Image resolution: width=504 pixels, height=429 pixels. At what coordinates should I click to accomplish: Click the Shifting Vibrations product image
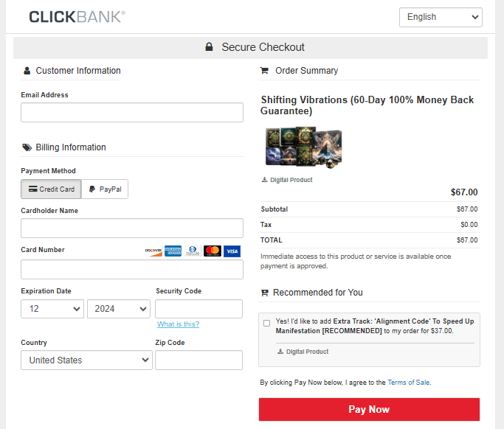coord(303,146)
